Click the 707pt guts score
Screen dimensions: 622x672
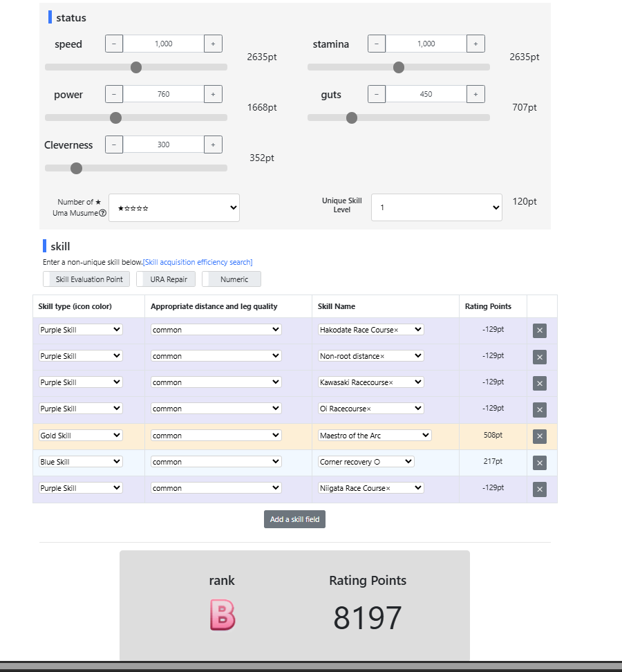[525, 108]
